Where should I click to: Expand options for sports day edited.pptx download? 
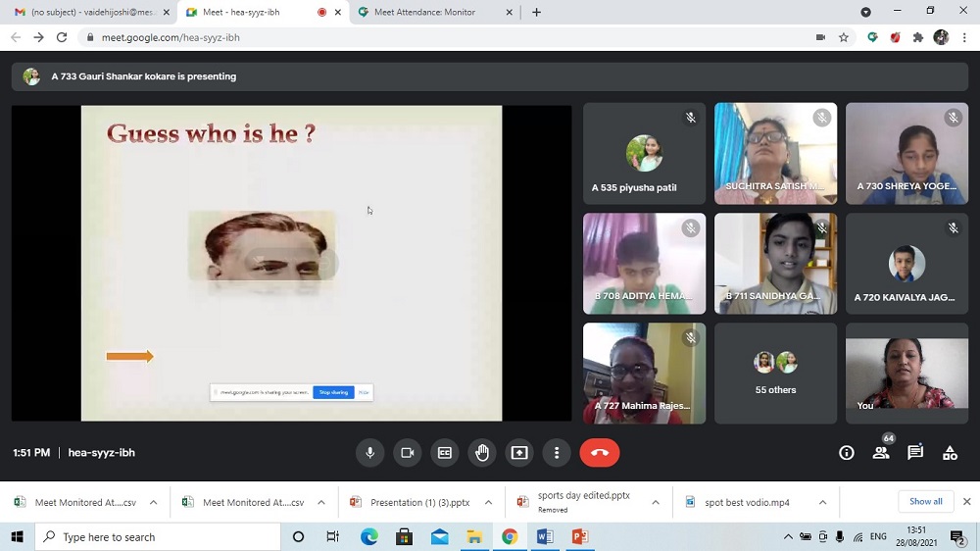pos(656,503)
